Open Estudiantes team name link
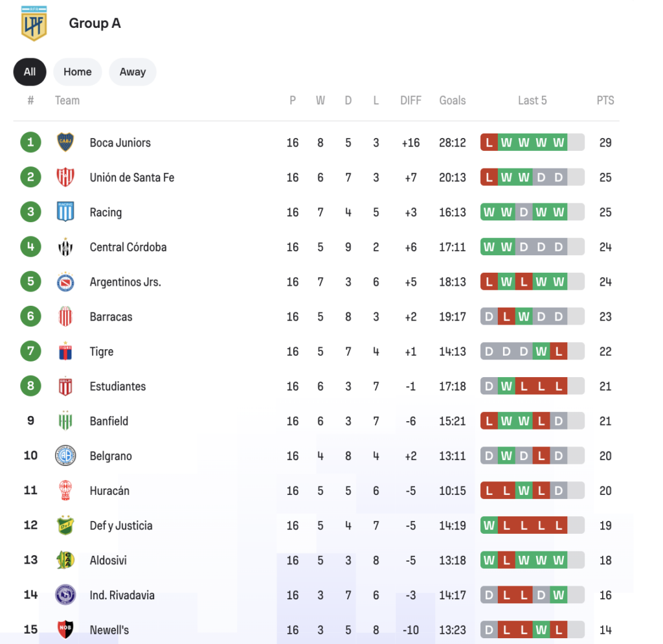This screenshot has height=644, width=663. (118, 386)
